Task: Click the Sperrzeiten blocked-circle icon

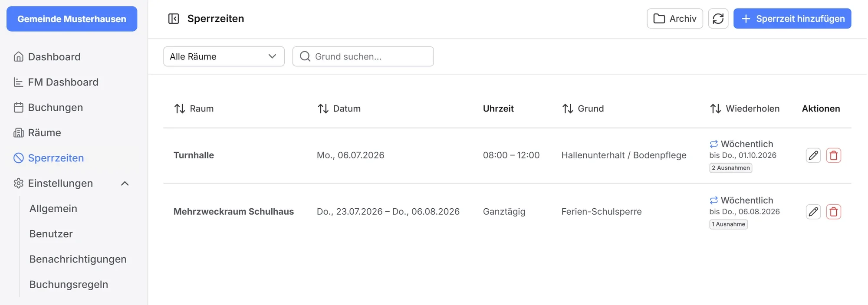Action: point(18,158)
